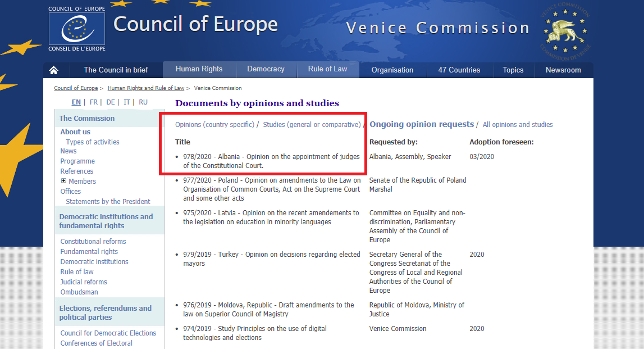Open the Human Rights tab

coord(199,69)
